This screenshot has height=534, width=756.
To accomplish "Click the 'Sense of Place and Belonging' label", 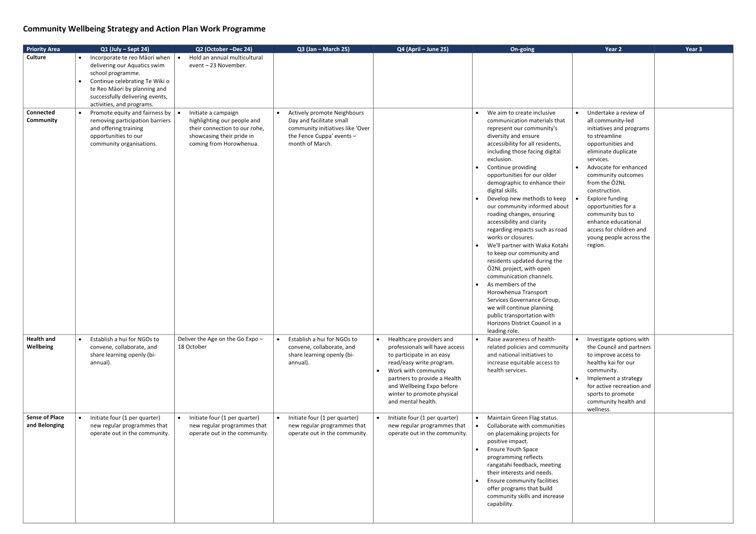I will pos(45,421).
